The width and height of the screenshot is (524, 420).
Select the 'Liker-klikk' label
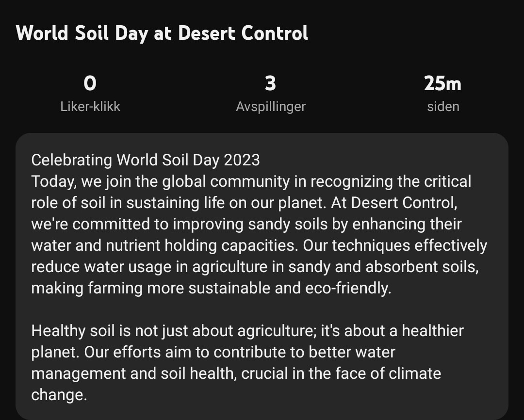click(x=90, y=107)
